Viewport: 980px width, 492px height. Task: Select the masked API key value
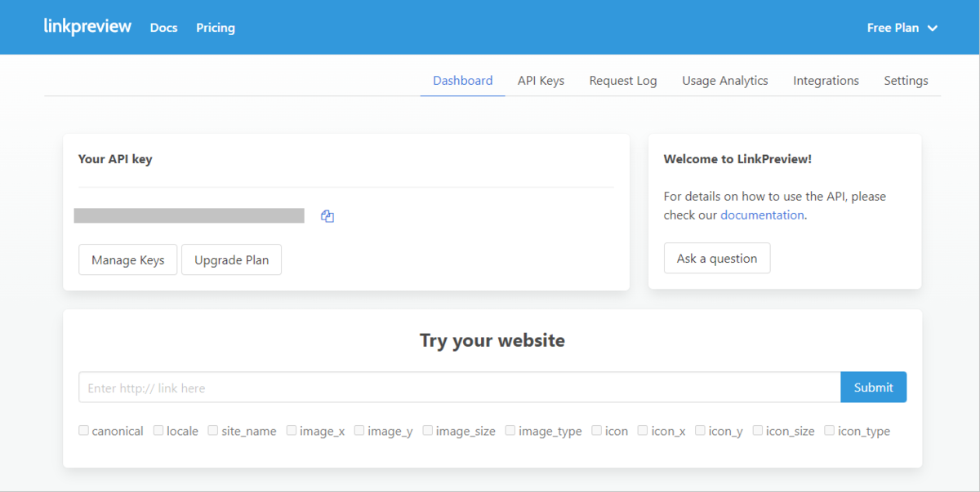click(189, 215)
